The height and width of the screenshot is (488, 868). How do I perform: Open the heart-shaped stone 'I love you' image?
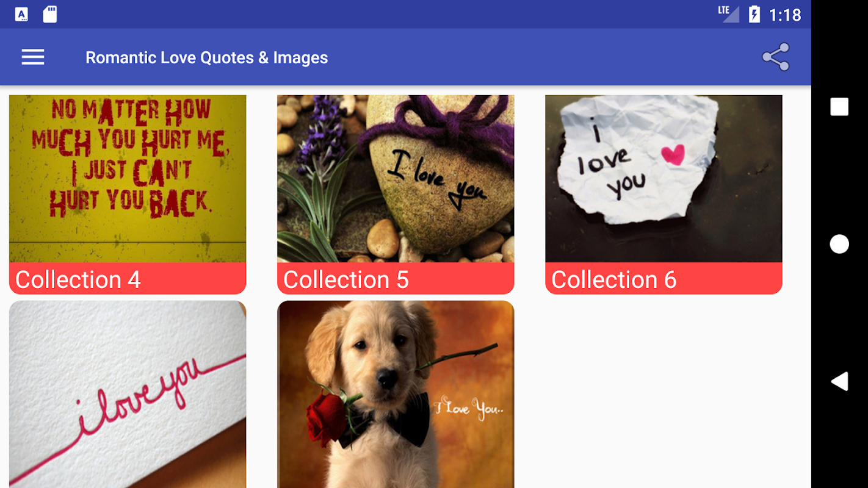pyautogui.click(x=396, y=179)
